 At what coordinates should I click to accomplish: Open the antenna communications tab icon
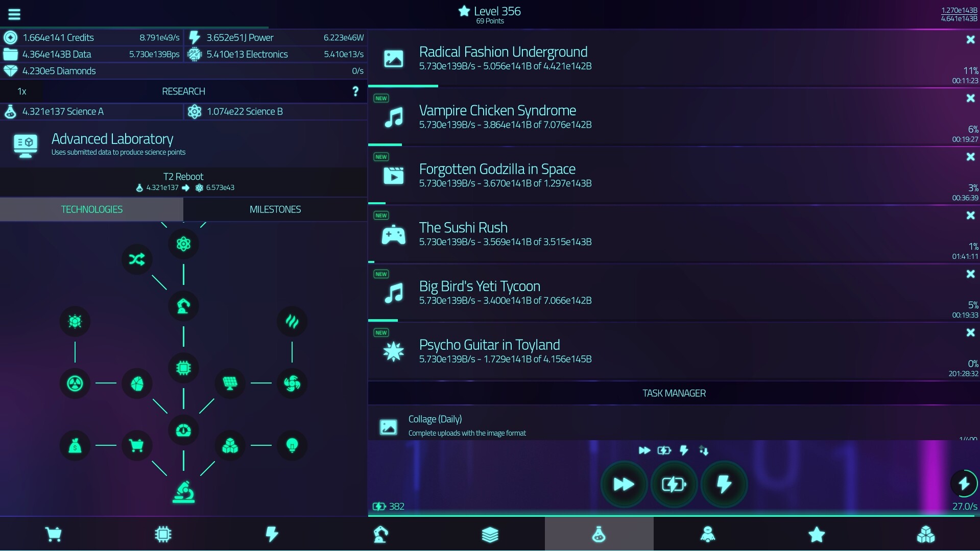[380, 534]
